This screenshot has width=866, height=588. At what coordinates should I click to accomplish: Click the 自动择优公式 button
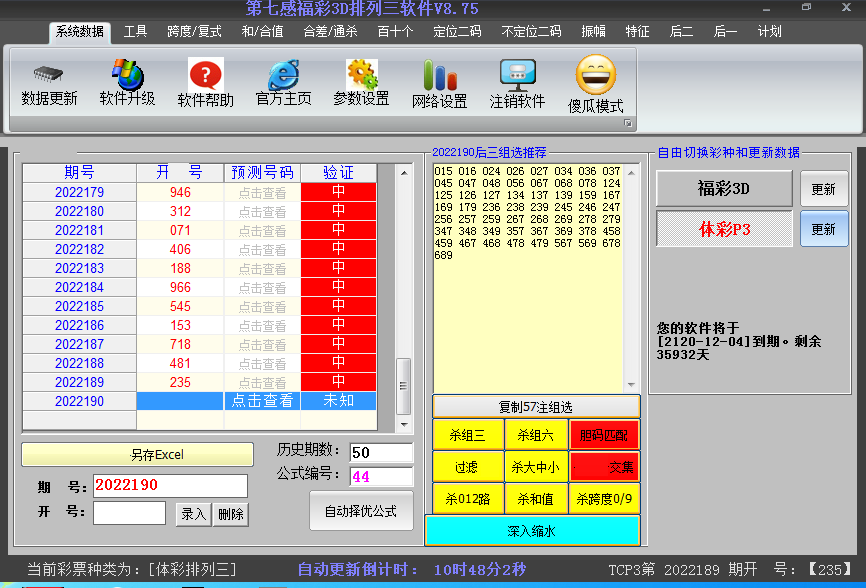tap(361, 511)
